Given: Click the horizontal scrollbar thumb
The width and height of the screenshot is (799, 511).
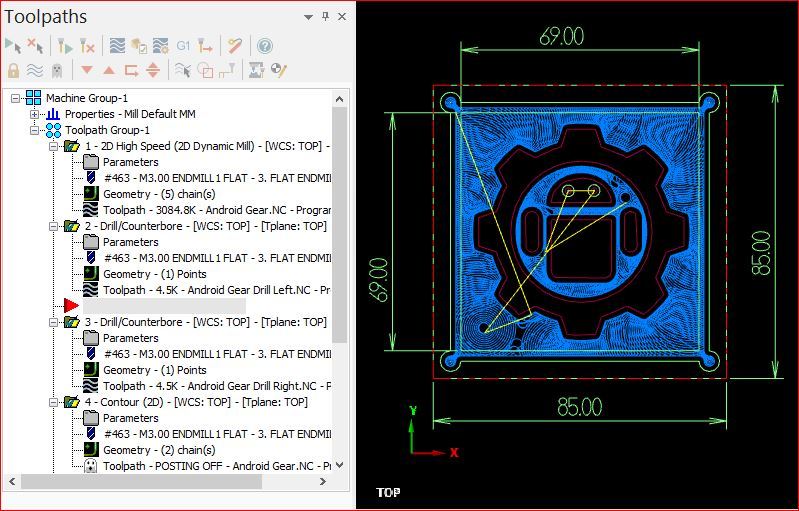Looking at the screenshot, I should (x=142, y=481).
